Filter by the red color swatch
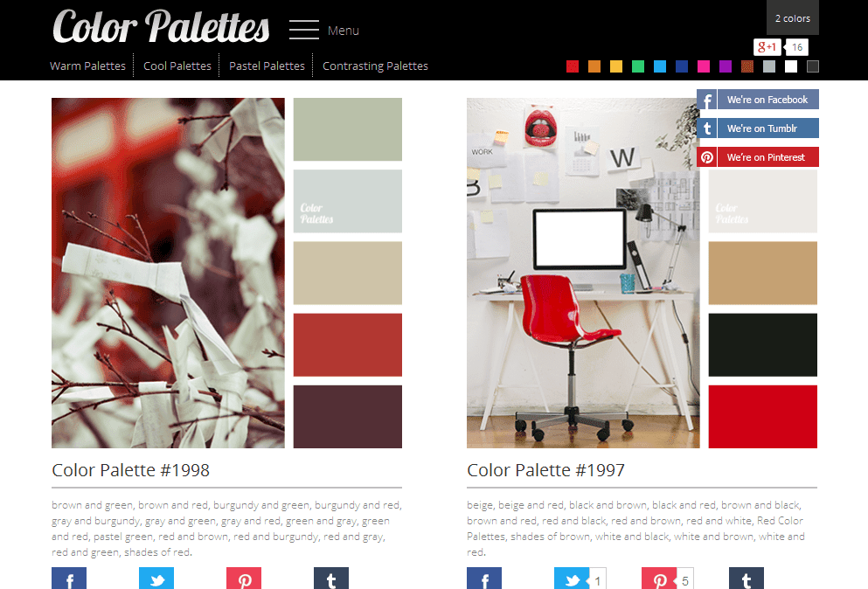Image resolution: width=868 pixels, height=589 pixels. 573,66
